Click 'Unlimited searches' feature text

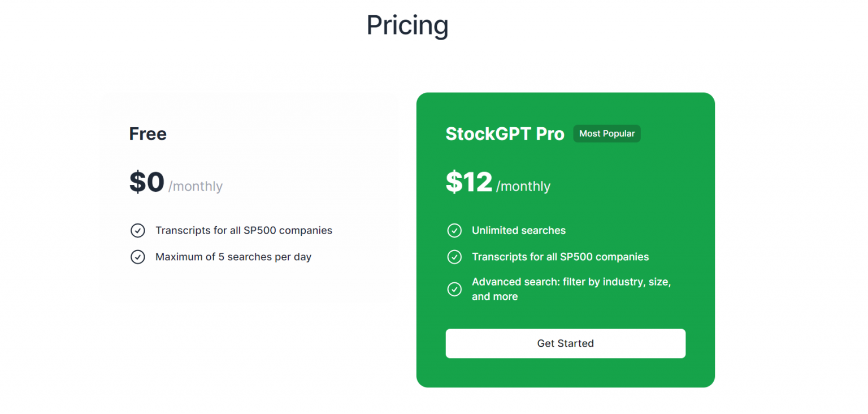click(518, 230)
